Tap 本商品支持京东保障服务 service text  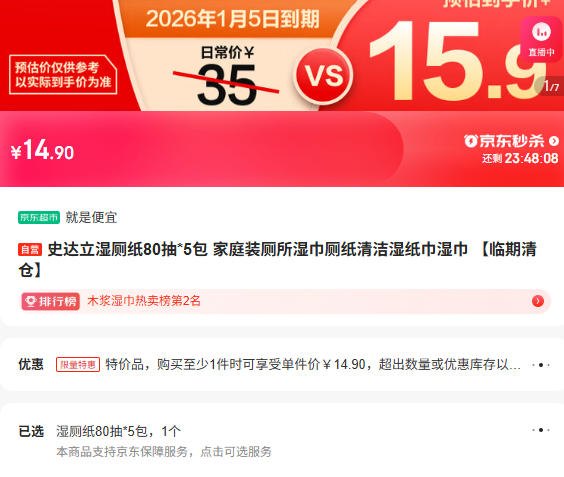point(164,452)
